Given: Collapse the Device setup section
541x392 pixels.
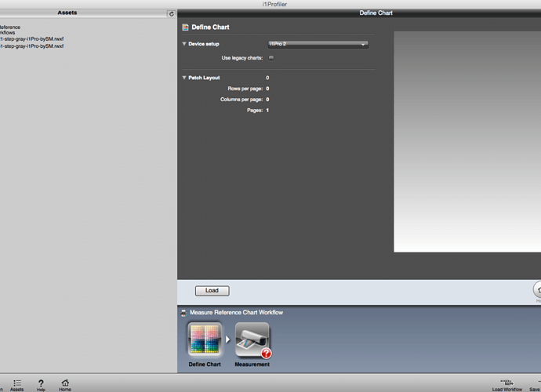Looking at the screenshot, I should [x=184, y=44].
